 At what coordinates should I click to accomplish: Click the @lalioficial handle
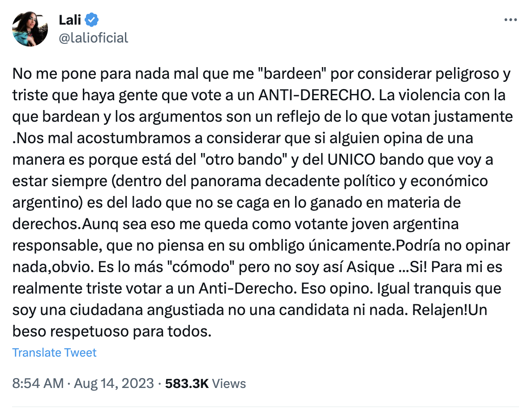click(x=94, y=38)
